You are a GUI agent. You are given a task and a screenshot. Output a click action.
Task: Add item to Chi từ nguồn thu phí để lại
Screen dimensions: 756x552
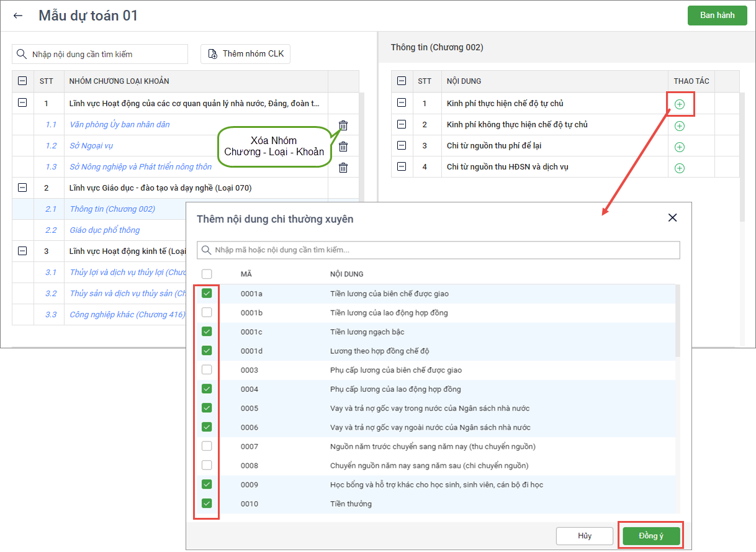pyautogui.click(x=680, y=147)
